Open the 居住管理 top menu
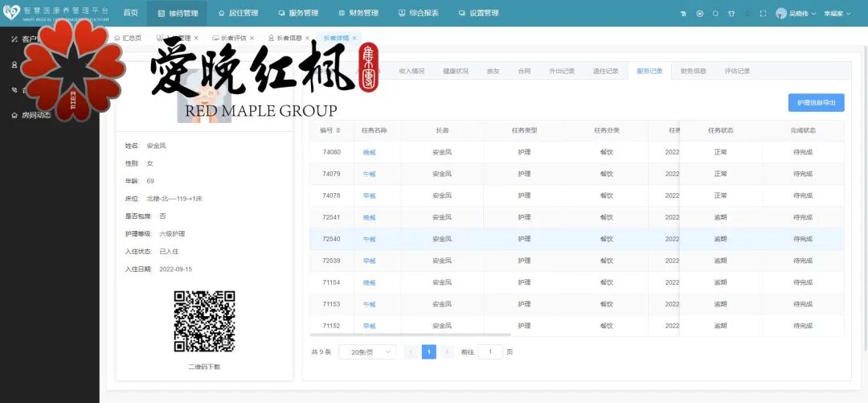868x403 pixels. click(238, 13)
